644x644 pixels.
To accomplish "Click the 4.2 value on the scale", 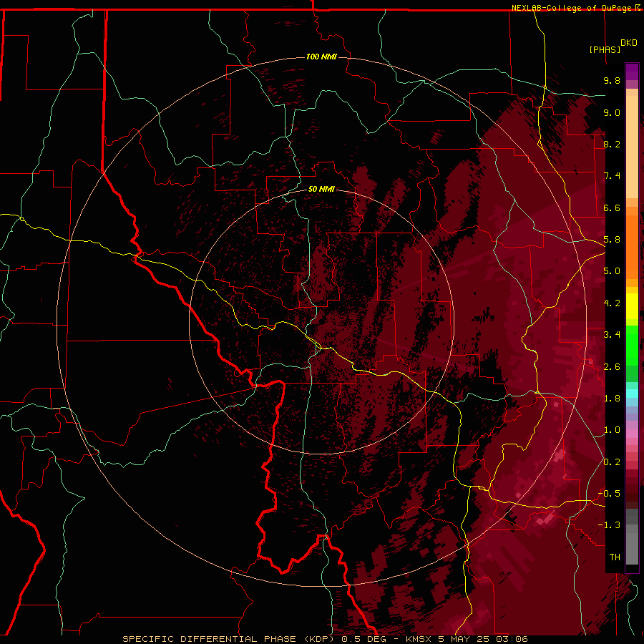I will 612,303.
